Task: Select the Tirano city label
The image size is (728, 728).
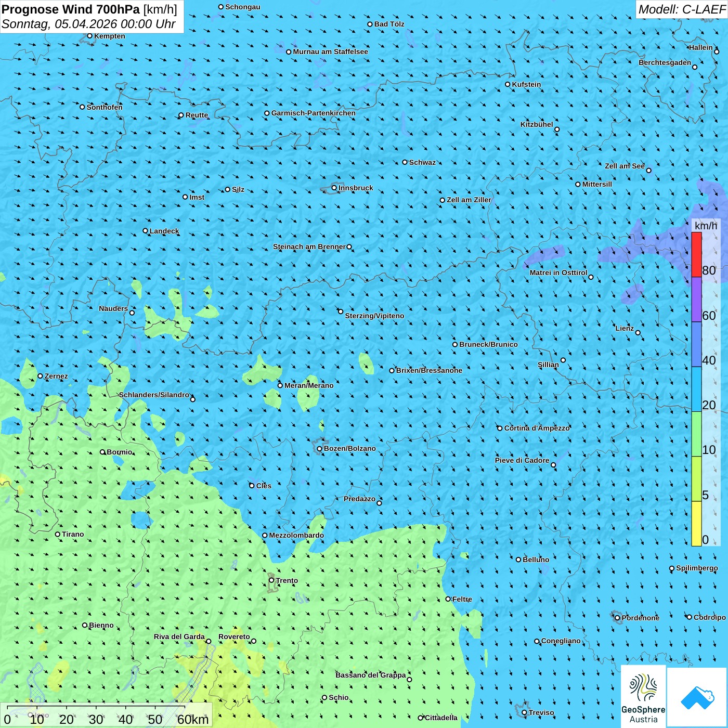Action: coord(73,534)
